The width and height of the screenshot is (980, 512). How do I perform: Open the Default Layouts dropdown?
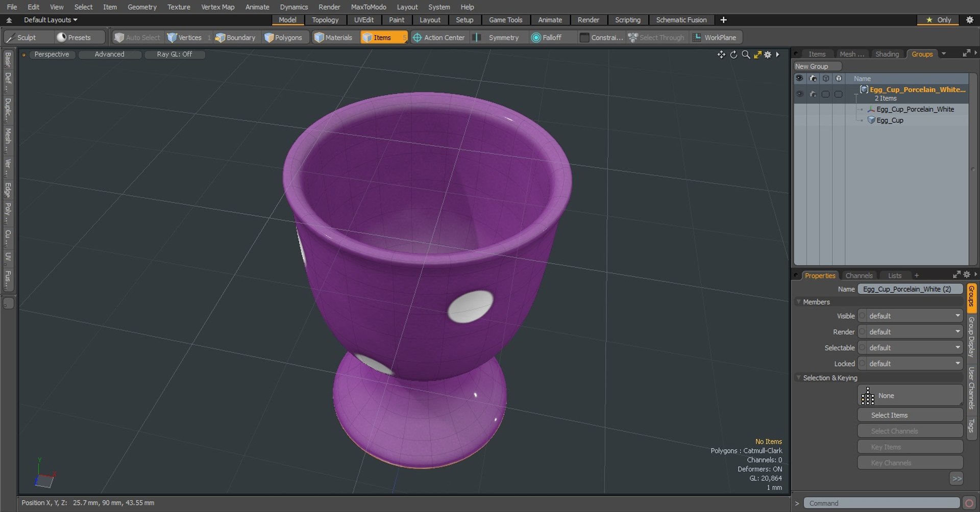tap(51, 20)
